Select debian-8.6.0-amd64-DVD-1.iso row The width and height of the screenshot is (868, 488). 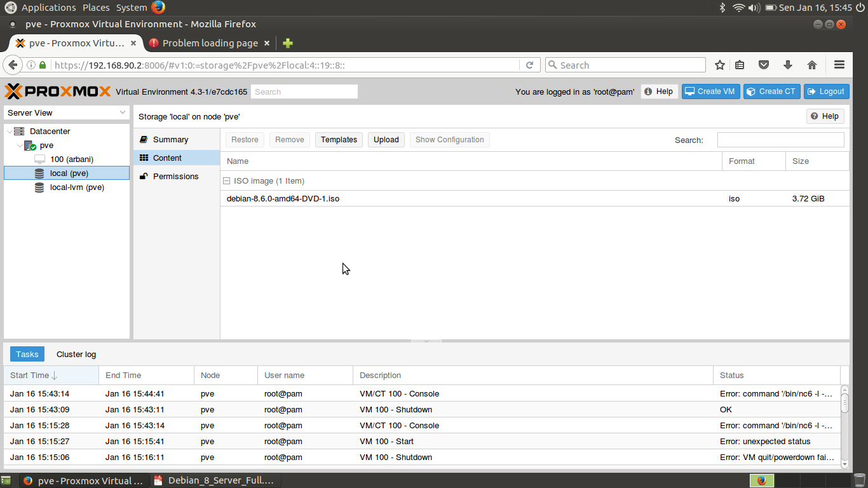tap(534, 199)
